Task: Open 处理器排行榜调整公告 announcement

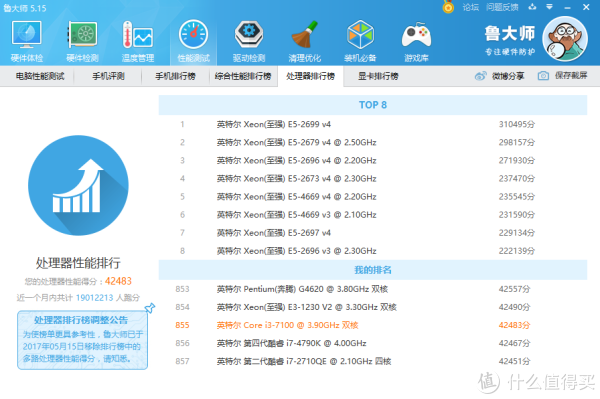Action: [82, 340]
